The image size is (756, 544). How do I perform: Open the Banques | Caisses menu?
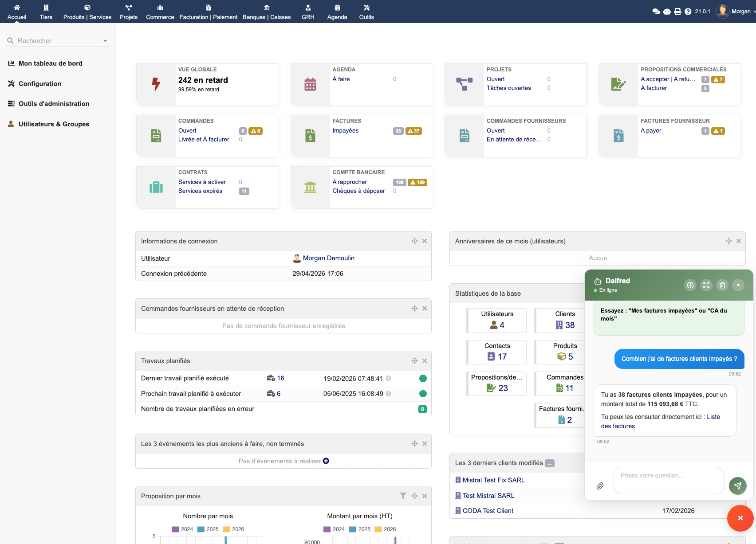coord(267,12)
